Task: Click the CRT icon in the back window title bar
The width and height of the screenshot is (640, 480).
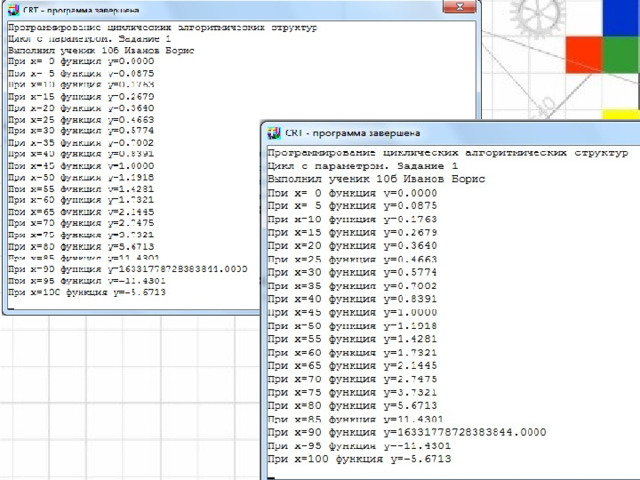Action: [x=12, y=9]
